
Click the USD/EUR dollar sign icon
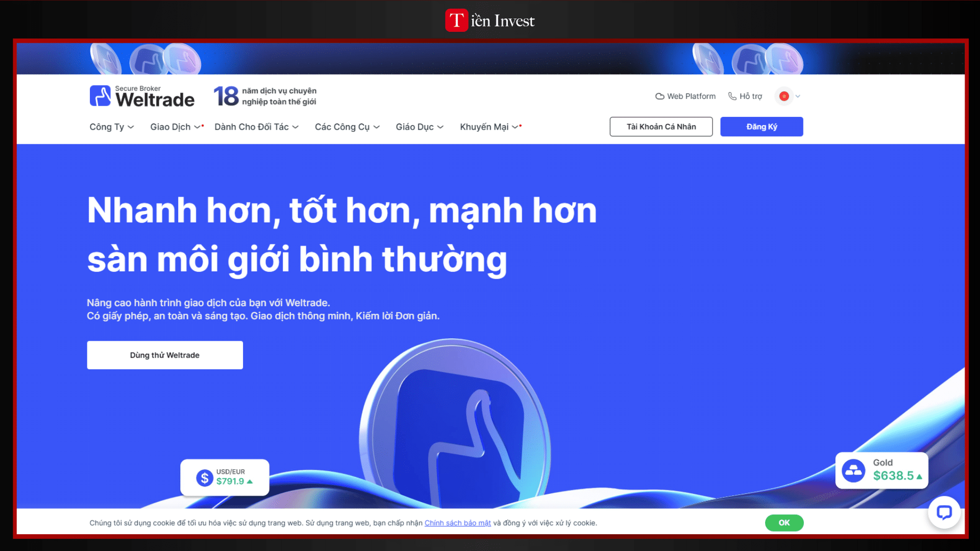[205, 478]
